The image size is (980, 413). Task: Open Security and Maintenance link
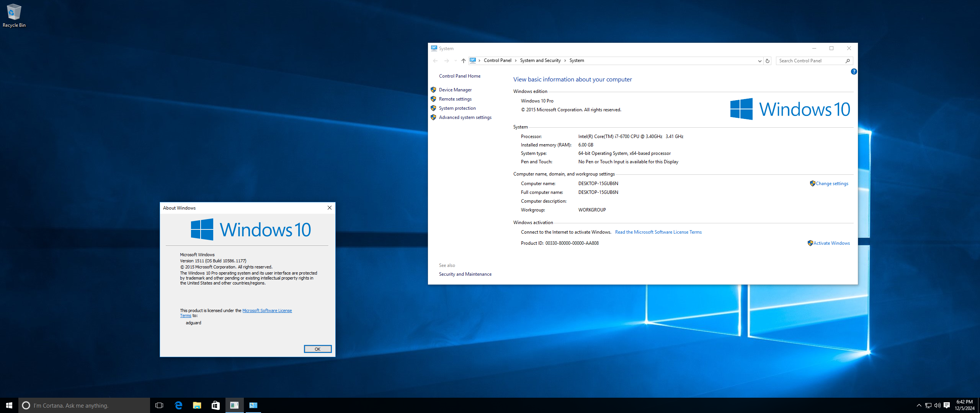[x=465, y=274]
